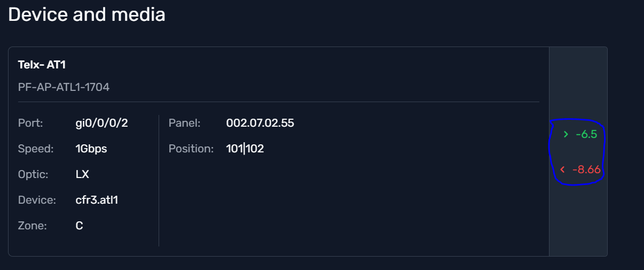Click the red receive arrow icon

562,170
